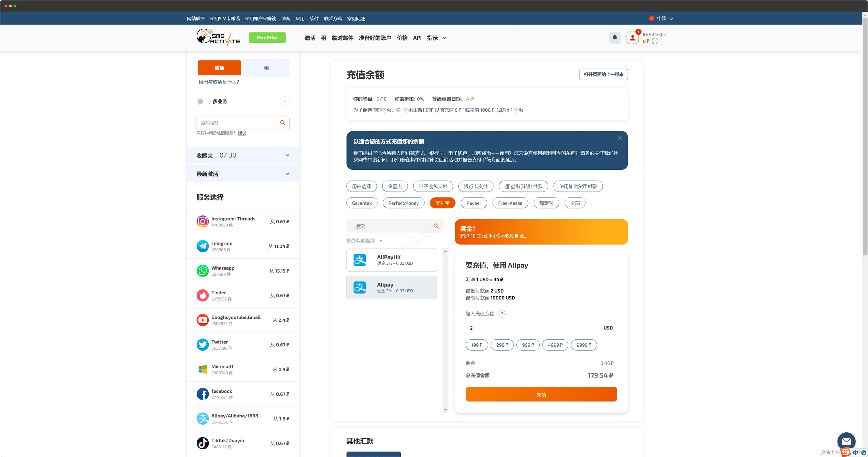Click the Free Price button

point(267,38)
